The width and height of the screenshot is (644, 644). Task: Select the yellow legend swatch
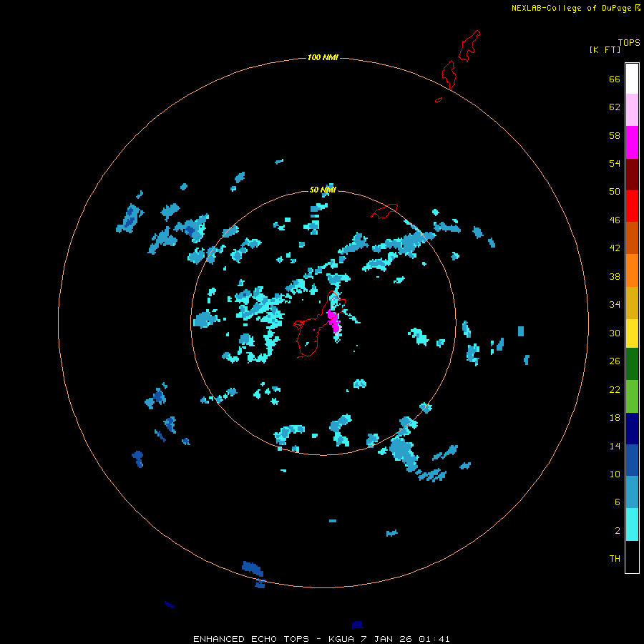tap(632, 333)
